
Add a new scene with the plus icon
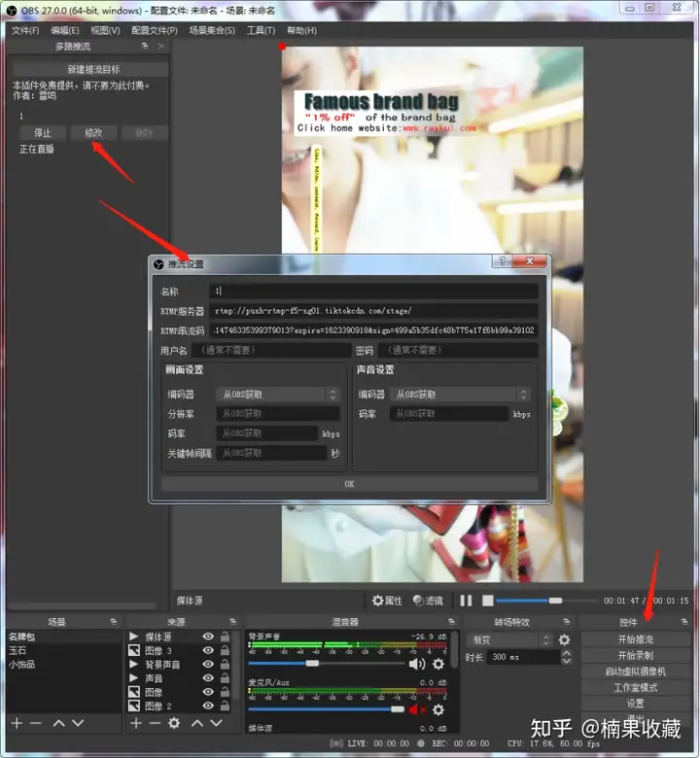point(17,723)
